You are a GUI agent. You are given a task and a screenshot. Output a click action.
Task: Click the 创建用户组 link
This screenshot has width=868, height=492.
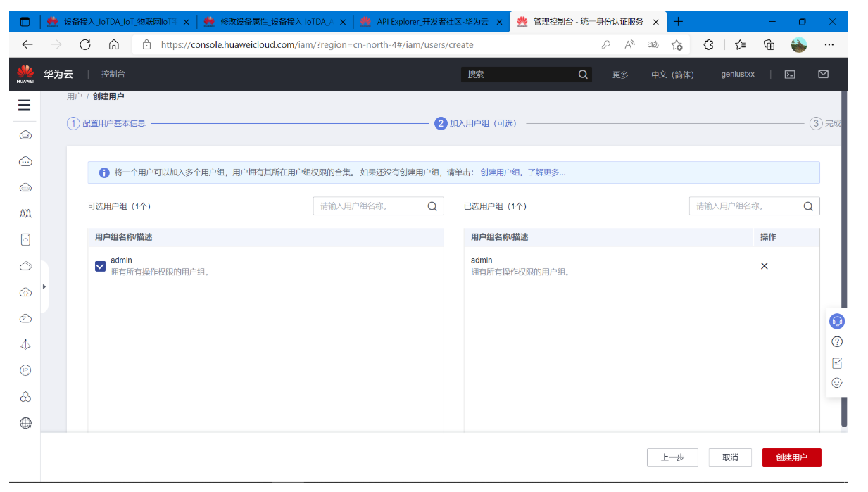[x=500, y=172]
